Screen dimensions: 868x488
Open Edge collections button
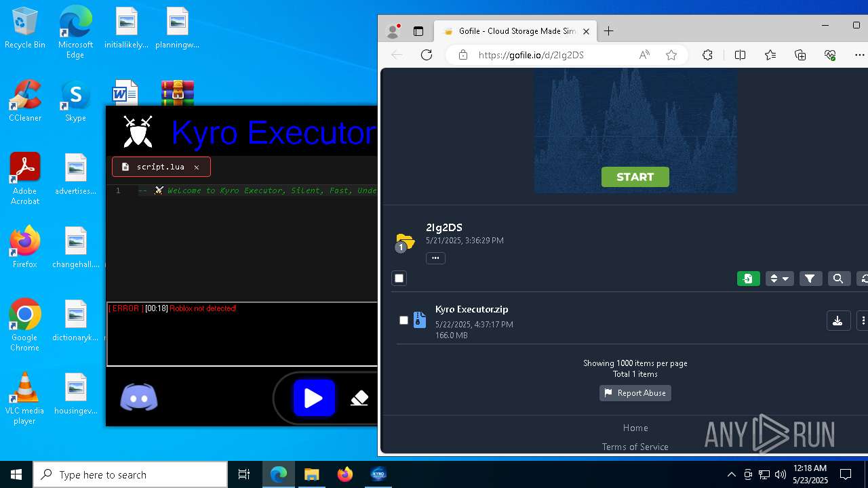point(800,55)
